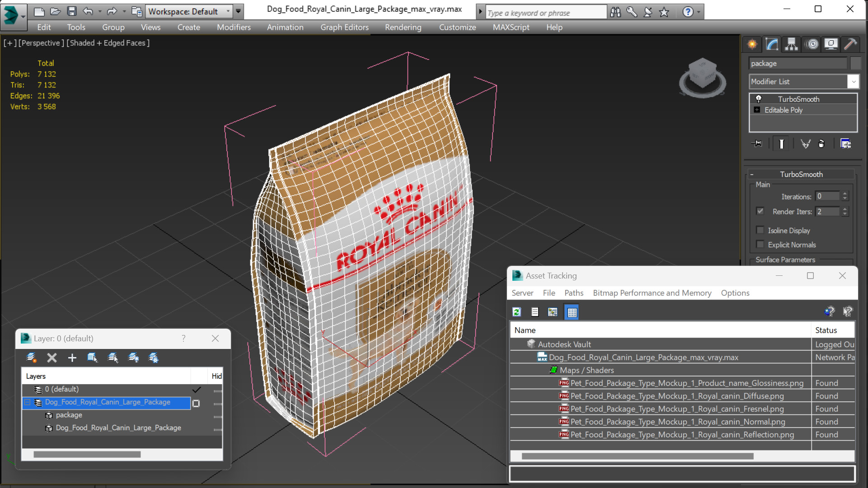
Task: Open the Help icon dropdown arrow
Action: (699, 12)
